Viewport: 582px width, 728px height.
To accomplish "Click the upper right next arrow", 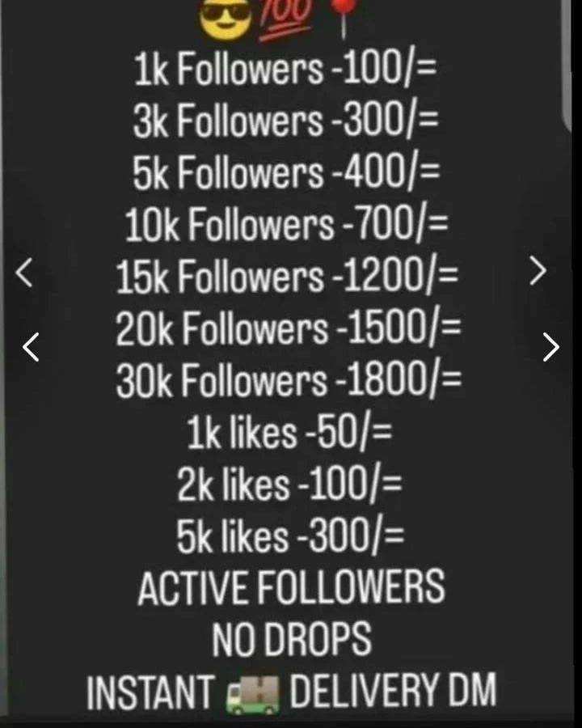I will click(x=538, y=273).
